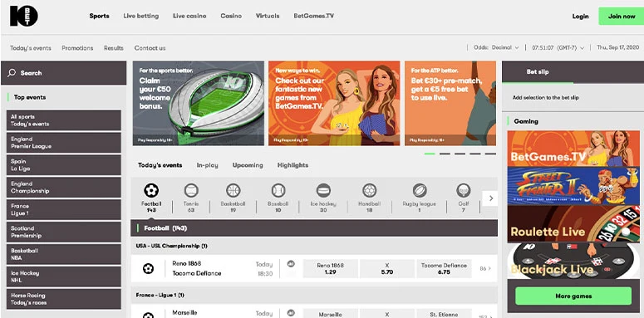Click the More games button
Viewport: 644px width, 318px height.
pos(573,296)
